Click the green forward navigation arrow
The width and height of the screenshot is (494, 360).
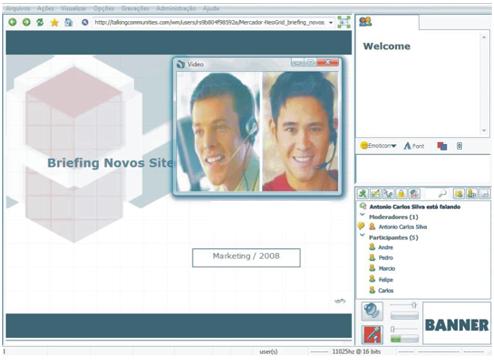tap(26, 22)
